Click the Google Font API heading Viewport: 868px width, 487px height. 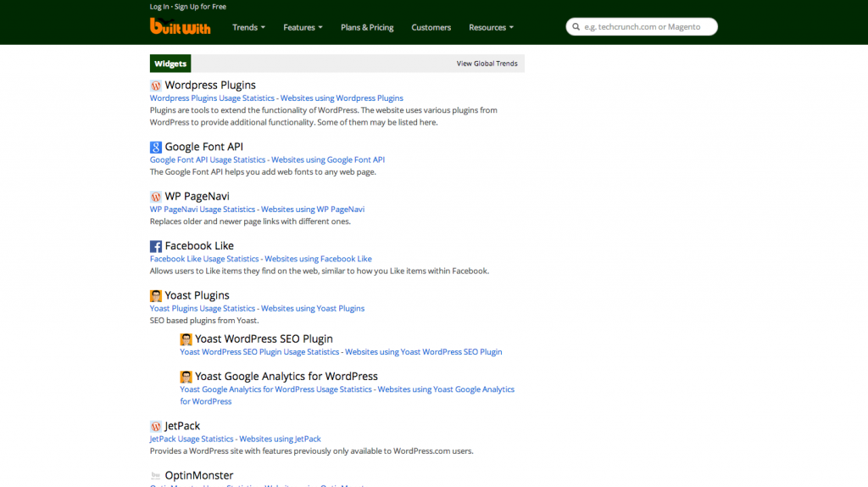tap(203, 147)
